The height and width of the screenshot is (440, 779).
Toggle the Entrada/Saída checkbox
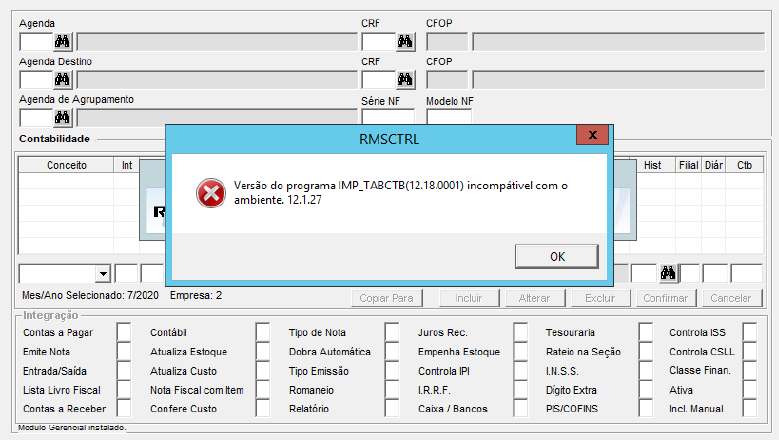point(124,371)
